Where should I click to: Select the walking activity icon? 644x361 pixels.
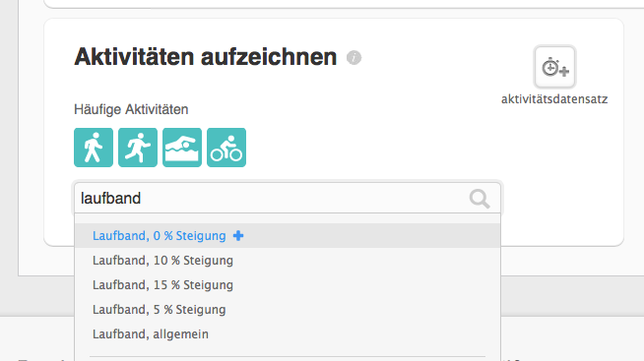[x=94, y=148]
